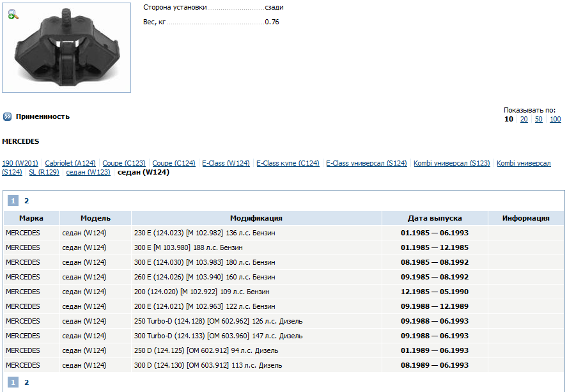
Task: Click the weight value 0.76
Action: click(x=272, y=22)
